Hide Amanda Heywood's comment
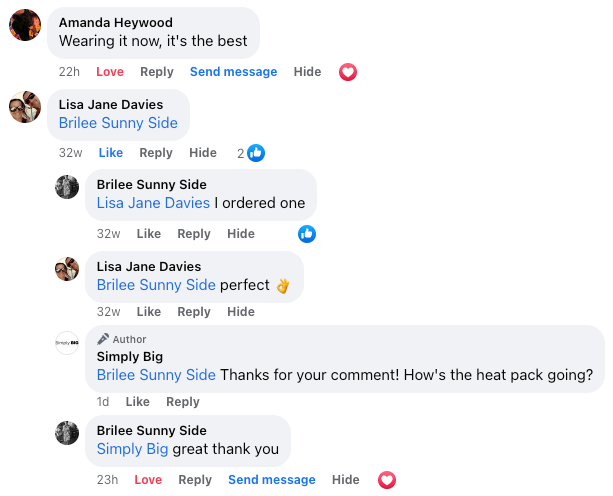The height and width of the screenshot is (496, 613). pyautogui.click(x=308, y=72)
